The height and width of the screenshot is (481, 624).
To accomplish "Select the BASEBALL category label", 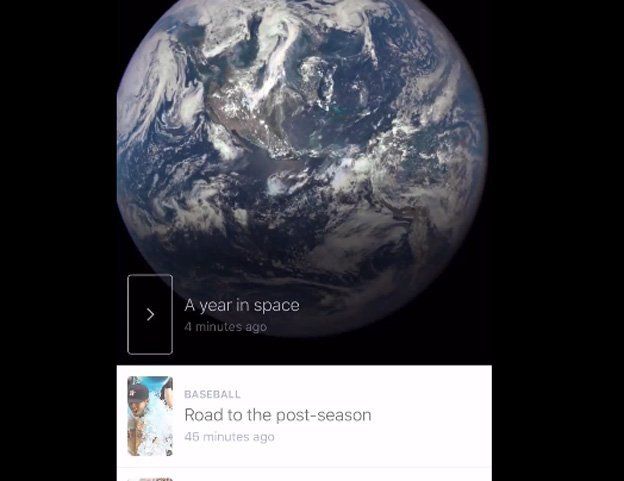I will (x=212, y=394).
